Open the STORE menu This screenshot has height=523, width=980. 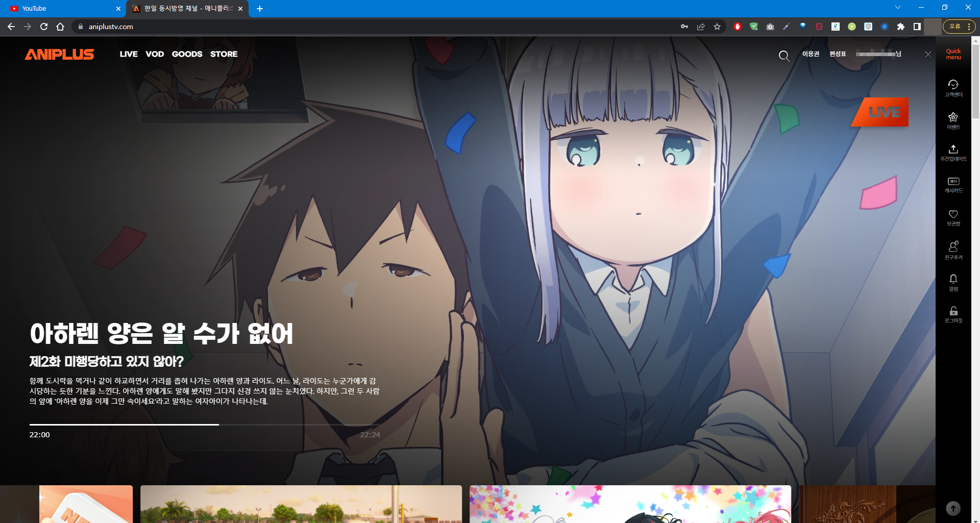click(224, 54)
